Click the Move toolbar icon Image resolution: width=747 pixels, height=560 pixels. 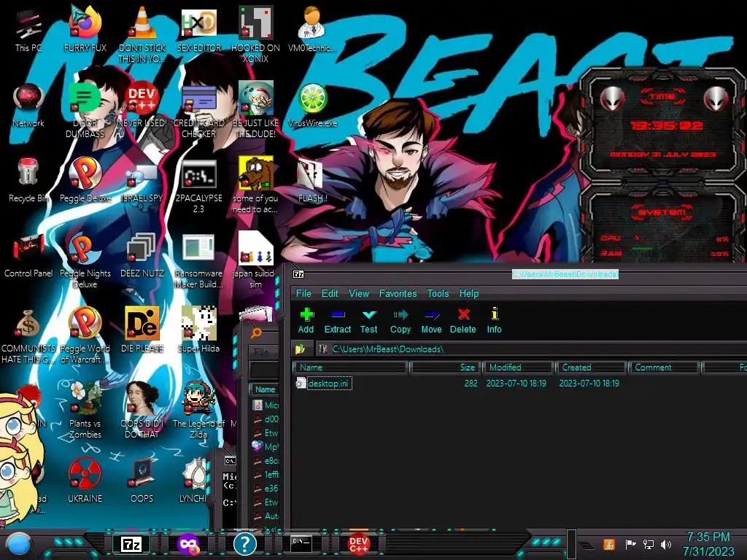(x=431, y=321)
